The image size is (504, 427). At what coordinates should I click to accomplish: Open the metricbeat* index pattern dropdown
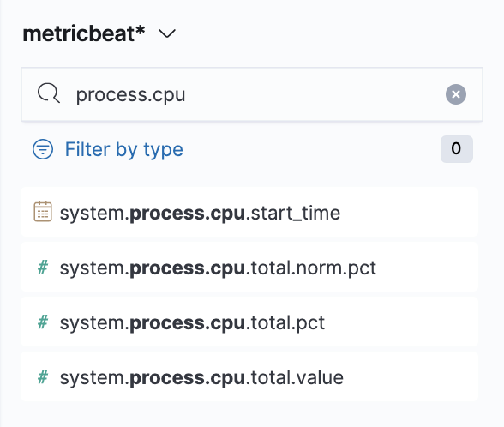coord(99,33)
